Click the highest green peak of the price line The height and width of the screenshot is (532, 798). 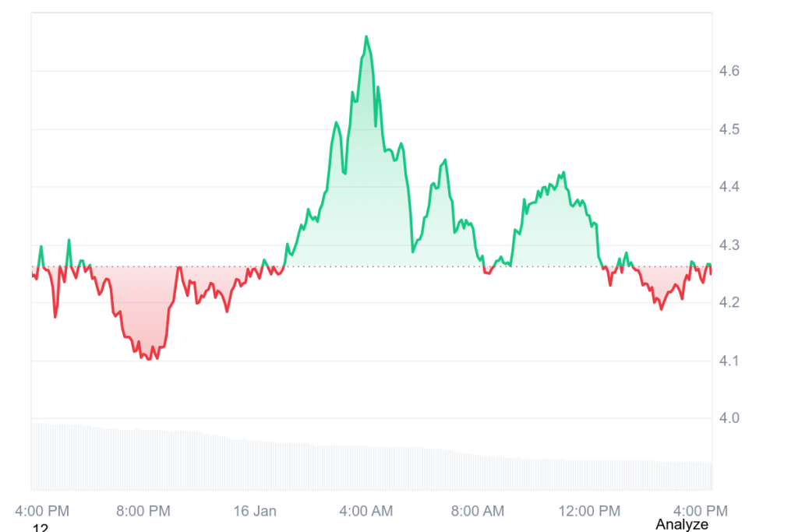(x=366, y=37)
